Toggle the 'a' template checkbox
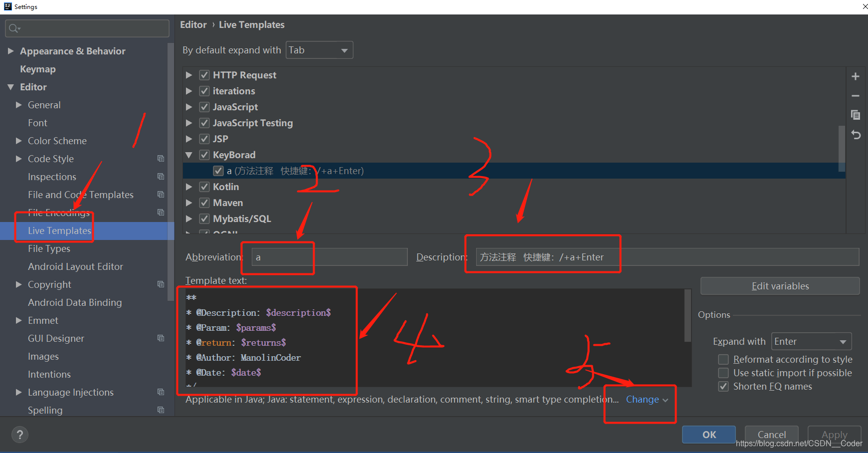This screenshot has height=453, width=868. [218, 171]
